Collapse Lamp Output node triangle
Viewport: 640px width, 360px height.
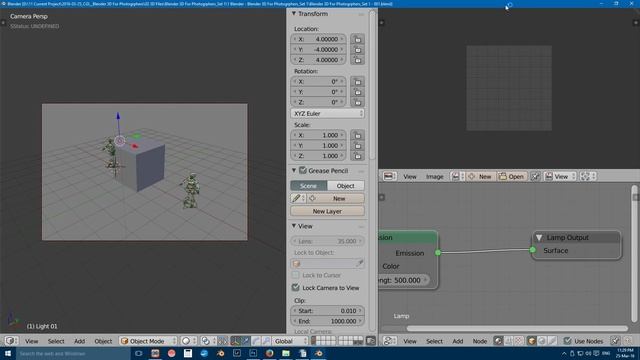pyautogui.click(x=539, y=238)
